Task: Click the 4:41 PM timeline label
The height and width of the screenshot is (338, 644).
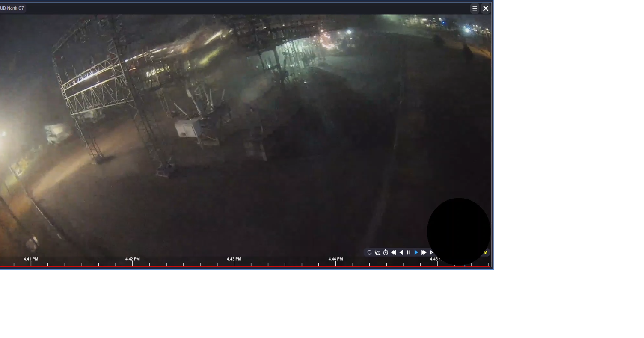Action: coord(31,259)
